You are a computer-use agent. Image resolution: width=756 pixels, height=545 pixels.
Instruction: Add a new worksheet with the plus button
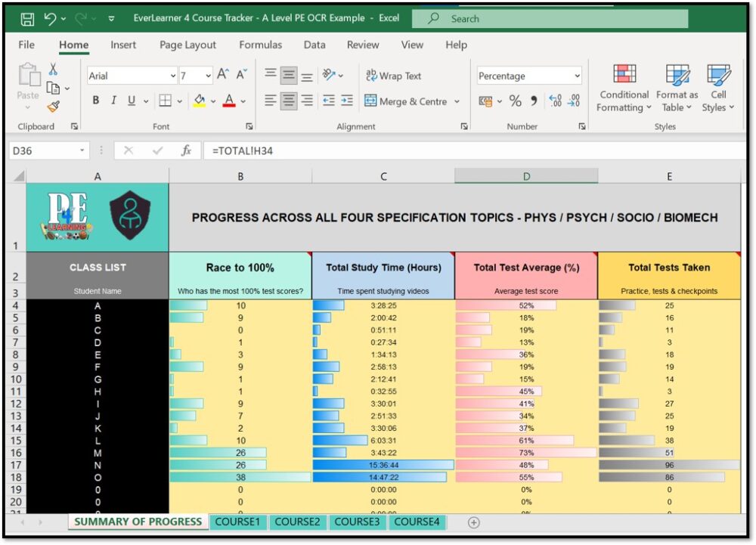[473, 522]
